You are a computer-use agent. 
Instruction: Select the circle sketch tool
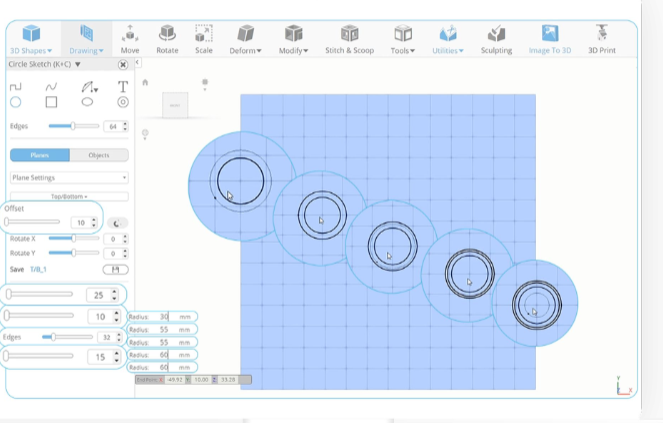click(x=16, y=102)
